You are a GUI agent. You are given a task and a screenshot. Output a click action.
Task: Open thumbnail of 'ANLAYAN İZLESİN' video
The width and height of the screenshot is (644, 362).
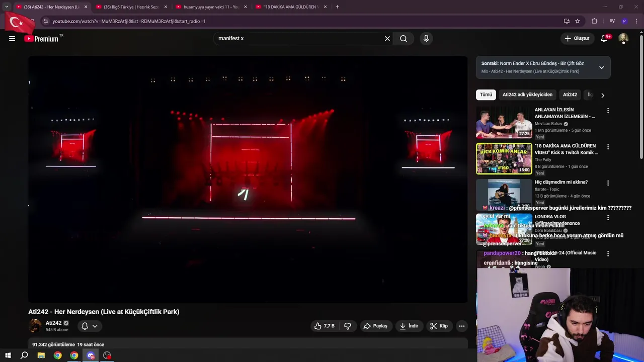[x=504, y=123]
